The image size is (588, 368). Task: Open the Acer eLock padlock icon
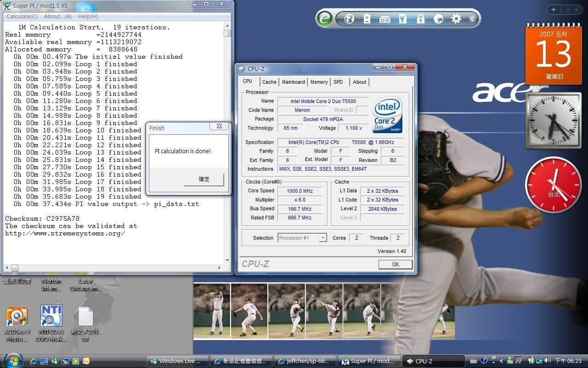click(x=421, y=19)
